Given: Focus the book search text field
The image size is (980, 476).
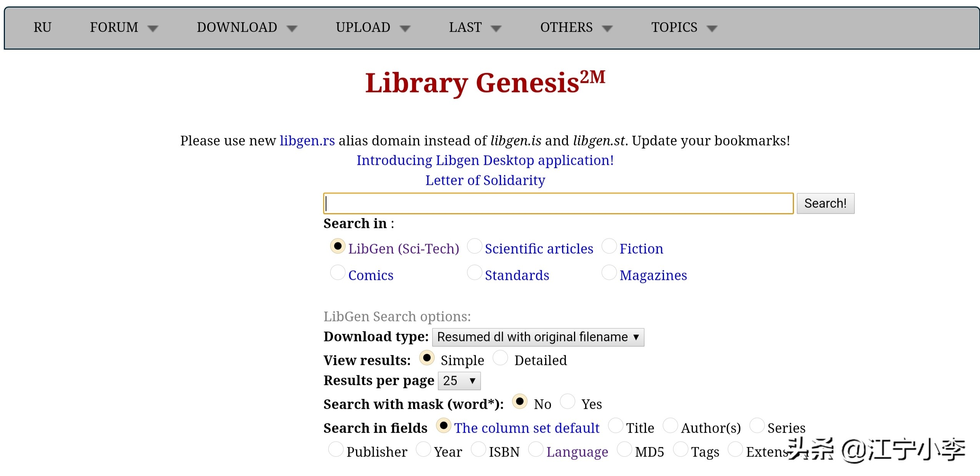Looking at the screenshot, I should pos(558,203).
